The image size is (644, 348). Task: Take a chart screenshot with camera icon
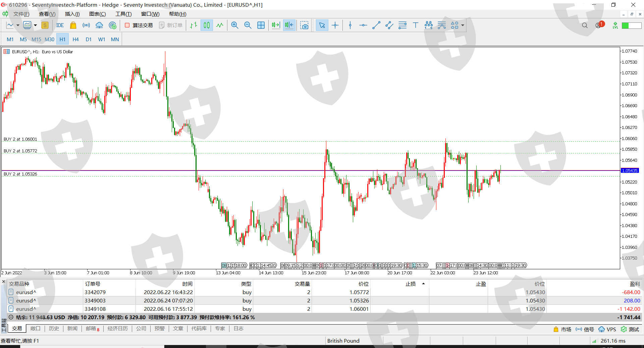pos(304,25)
